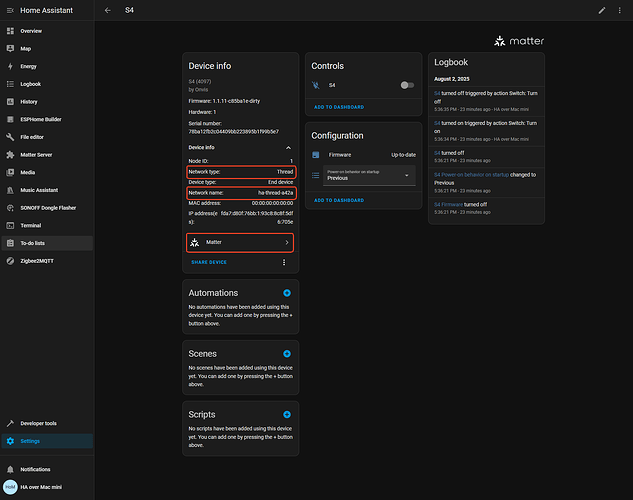Click the Network type Thread value

pyautogui.click(x=285, y=172)
